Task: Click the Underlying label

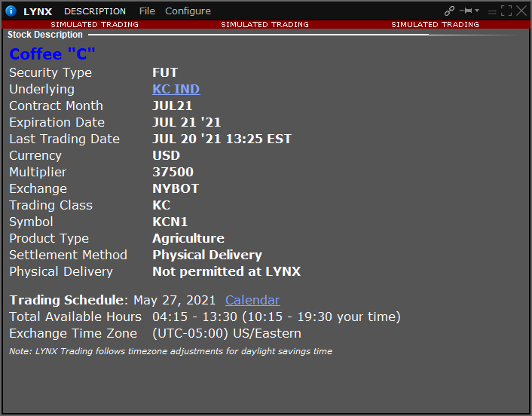Action: coord(41,90)
